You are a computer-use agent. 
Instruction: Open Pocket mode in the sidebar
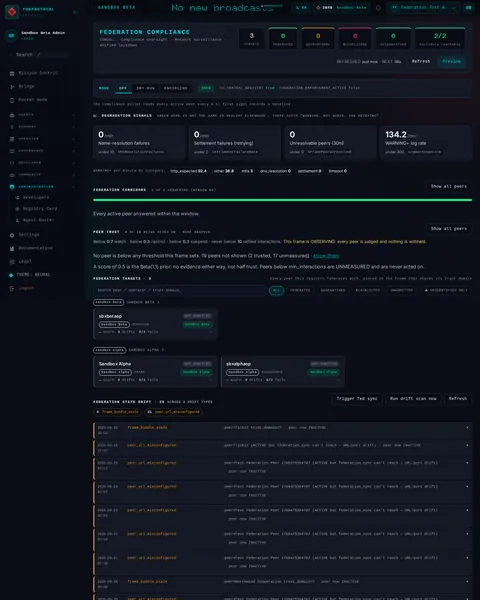[x=33, y=99]
